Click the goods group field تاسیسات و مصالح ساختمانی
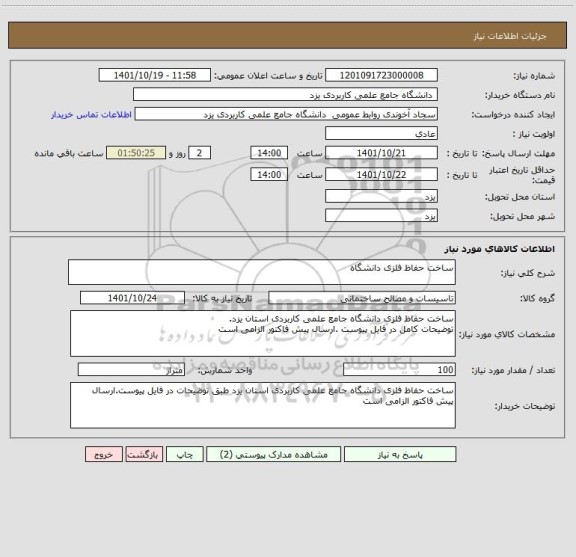Screen dimensions: 576x557 362,298
